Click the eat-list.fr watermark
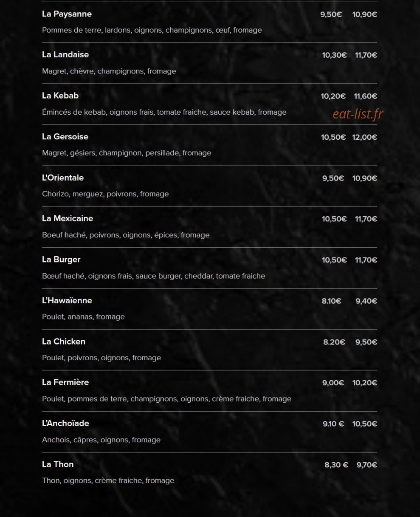The image size is (420, 517). pyautogui.click(x=358, y=114)
